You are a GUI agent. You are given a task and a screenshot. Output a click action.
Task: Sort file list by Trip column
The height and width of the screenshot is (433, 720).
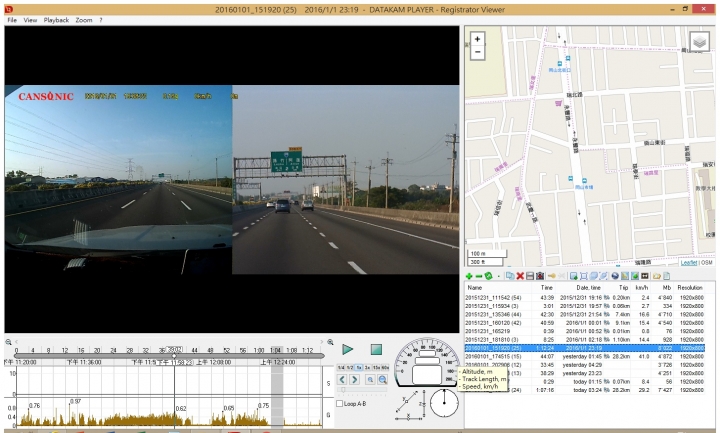pos(624,287)
